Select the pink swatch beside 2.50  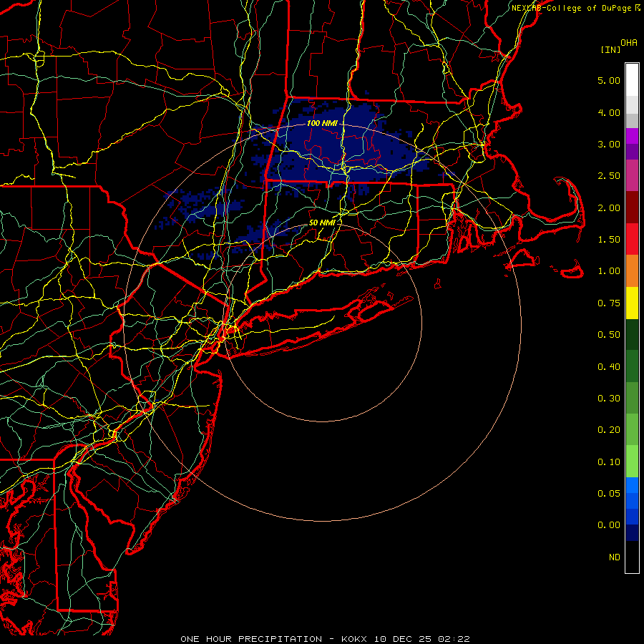[632, 175]
